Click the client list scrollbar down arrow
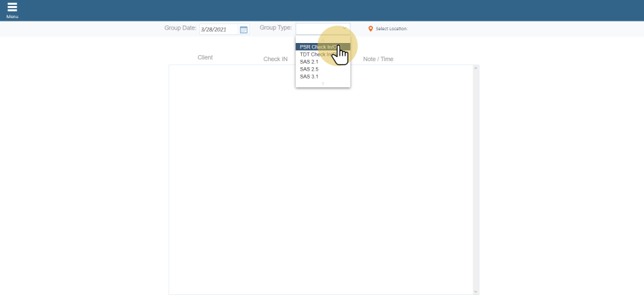The height and width of the screenshot is (297, 644). [476, 292]
